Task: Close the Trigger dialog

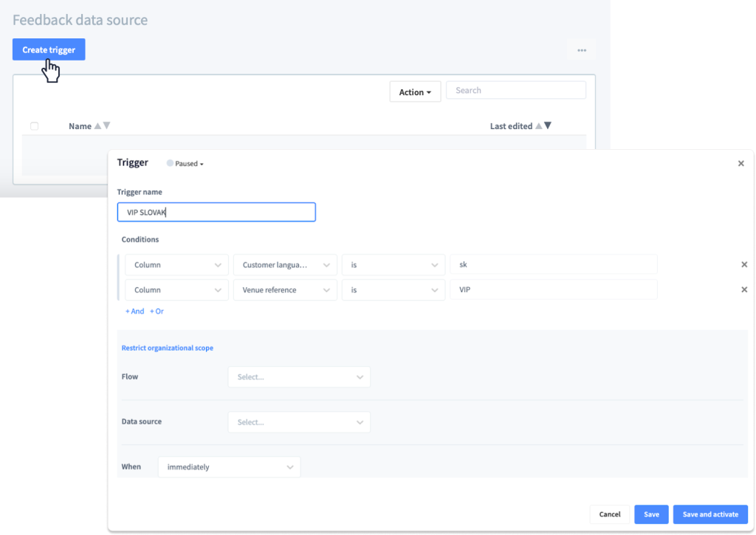Action: point(741,163)
